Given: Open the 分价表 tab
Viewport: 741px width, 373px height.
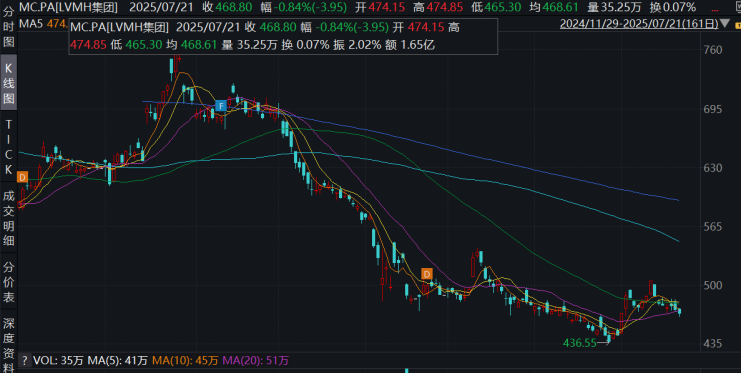Looking at the screenshot, I should [9, 282].
